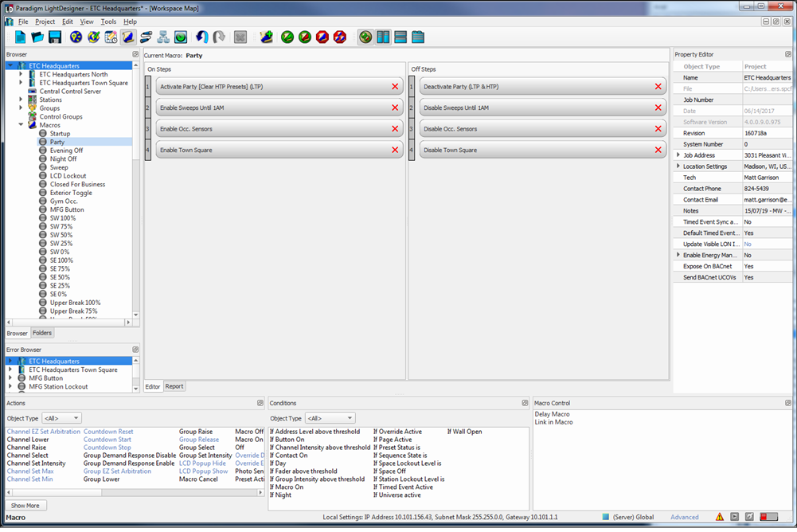Expand the Stations tree node

21,100
